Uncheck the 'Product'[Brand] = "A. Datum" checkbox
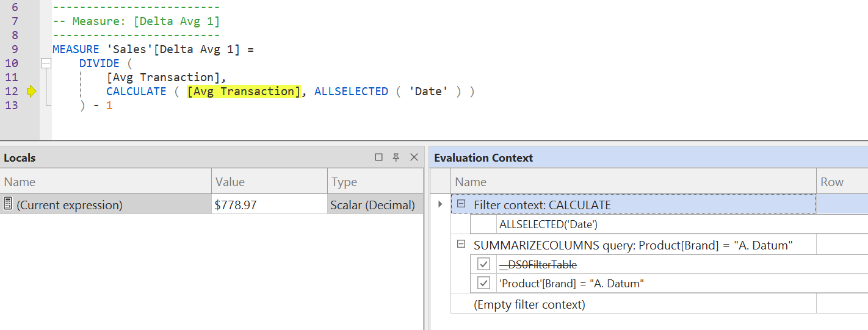 (483, 283)
